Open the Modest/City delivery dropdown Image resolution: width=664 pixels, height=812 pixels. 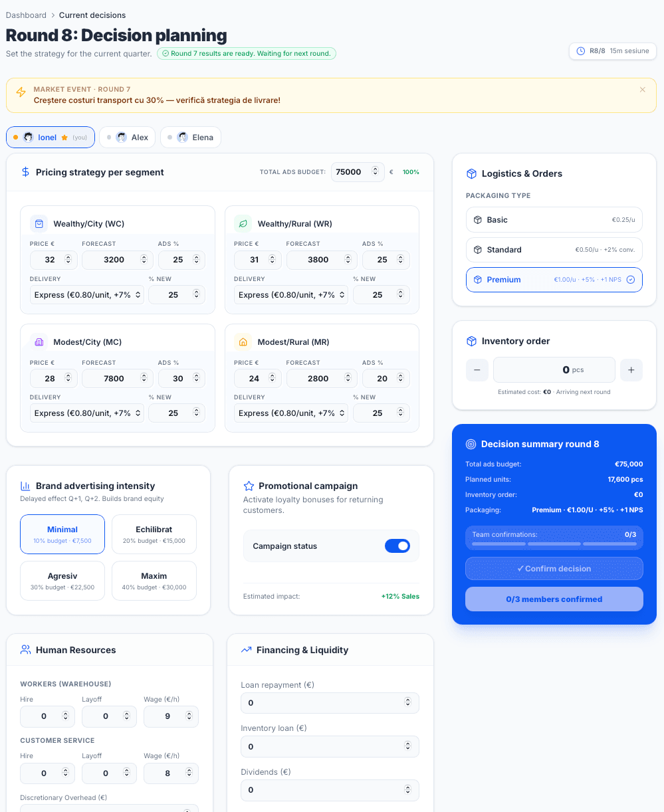coord(87,413)
